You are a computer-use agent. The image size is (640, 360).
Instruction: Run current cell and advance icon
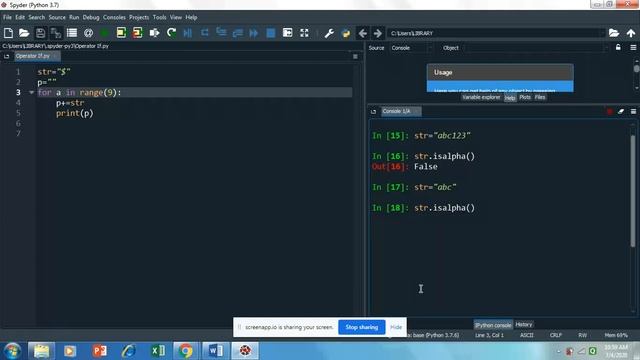138,33
